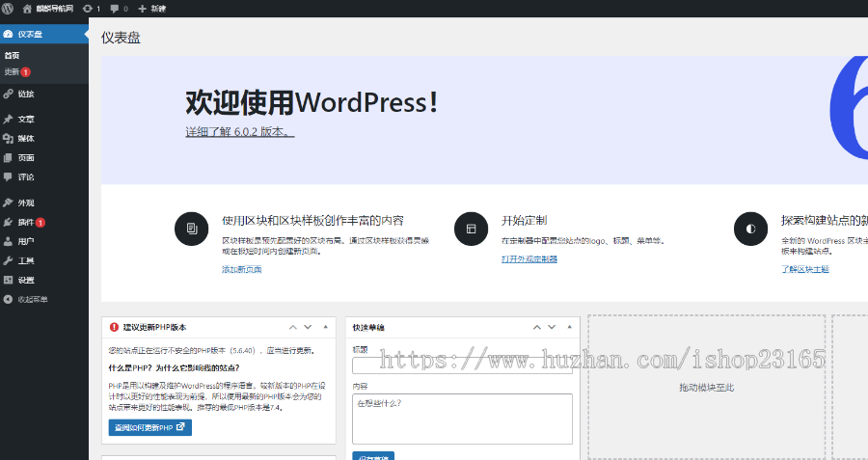
Task: Visit the site via home icon
Action: 27,9
